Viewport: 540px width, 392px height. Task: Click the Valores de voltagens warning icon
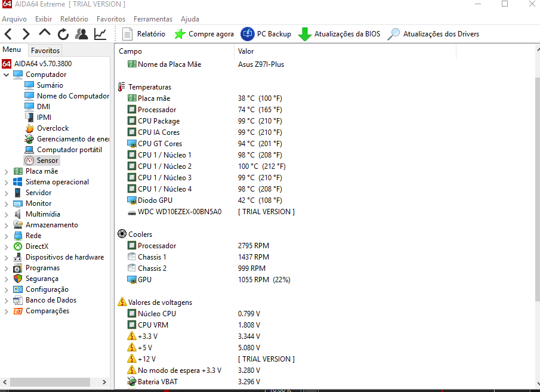click(x=122, y=302)
